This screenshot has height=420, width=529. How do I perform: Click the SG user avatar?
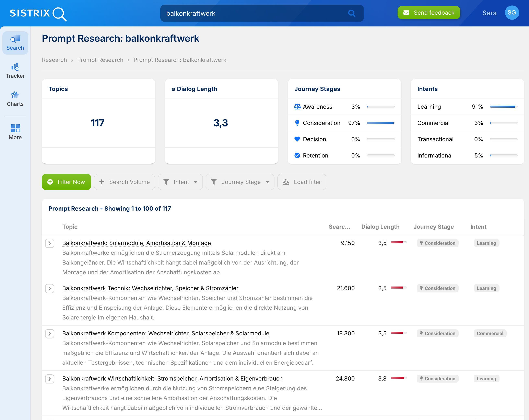[512, 12]
